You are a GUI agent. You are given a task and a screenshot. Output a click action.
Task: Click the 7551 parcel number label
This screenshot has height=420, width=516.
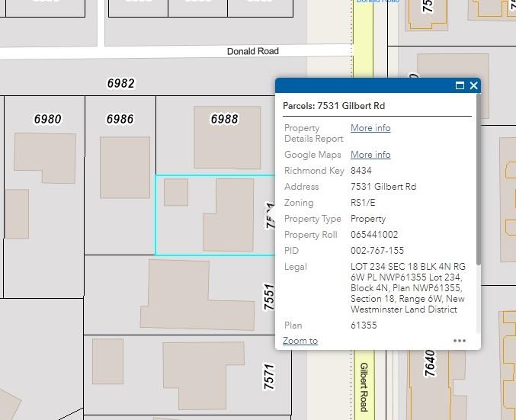[268, 297]
